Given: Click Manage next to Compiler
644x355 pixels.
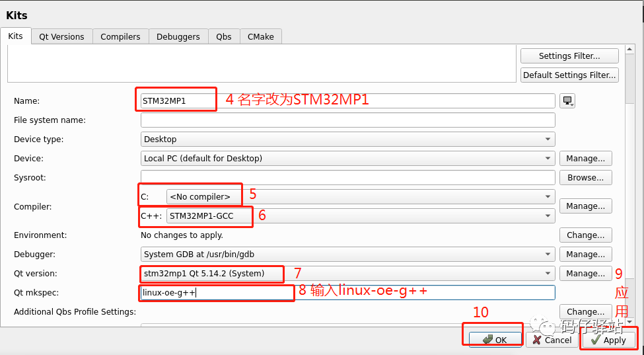Looking at the screenshot, I should coord(586,206).
